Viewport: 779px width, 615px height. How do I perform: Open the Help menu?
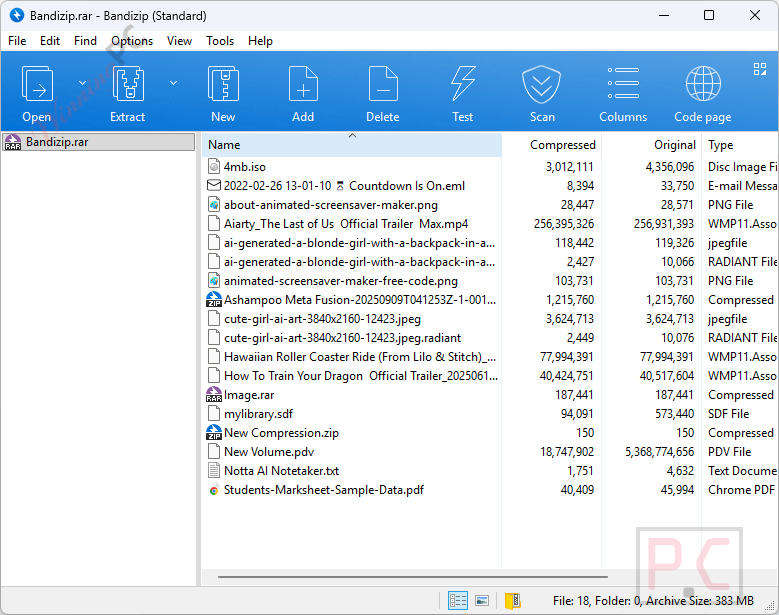260,41
